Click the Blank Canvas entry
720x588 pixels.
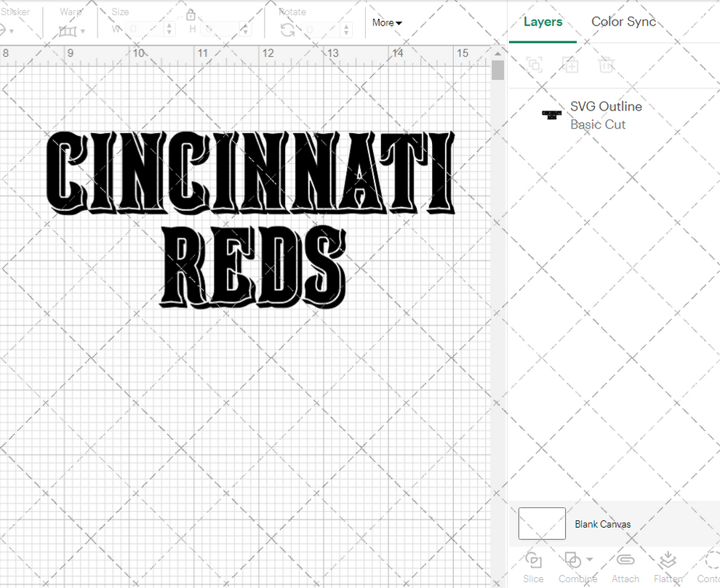coord(603,524)
